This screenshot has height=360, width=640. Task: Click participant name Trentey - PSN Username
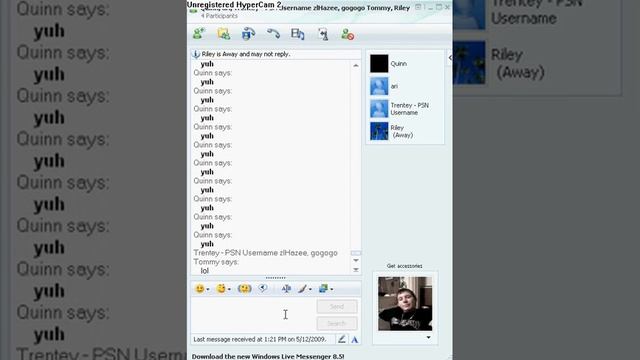click(x=409, y=109)
